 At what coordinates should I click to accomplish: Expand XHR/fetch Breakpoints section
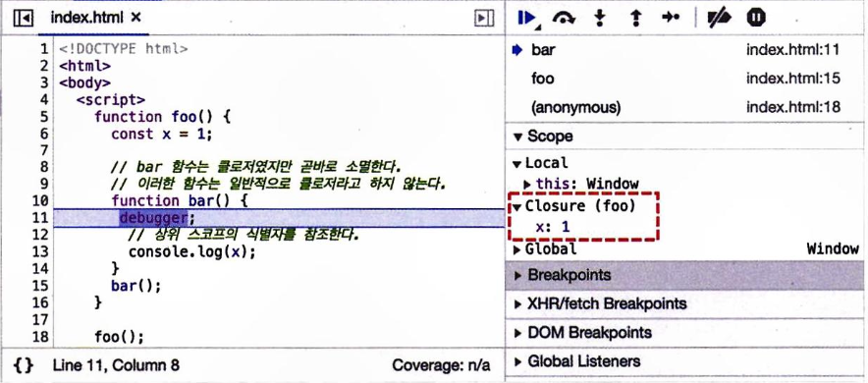pyautogui.click(x=518, y=303)
